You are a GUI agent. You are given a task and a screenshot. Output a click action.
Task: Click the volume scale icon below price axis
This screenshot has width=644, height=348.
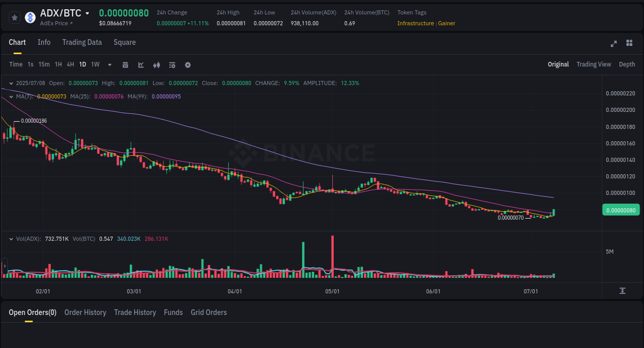pos(621,291)
